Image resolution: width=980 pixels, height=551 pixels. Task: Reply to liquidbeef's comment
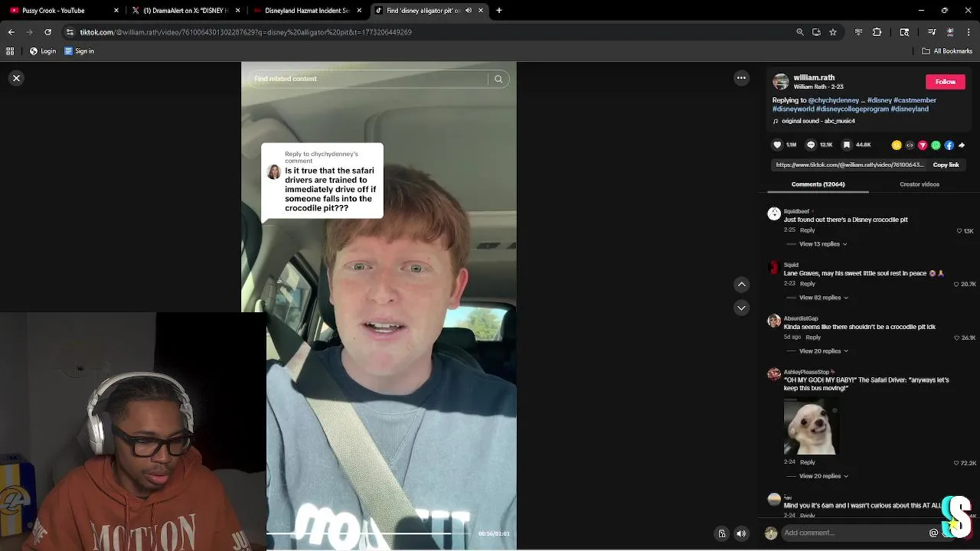click(807, 230)
